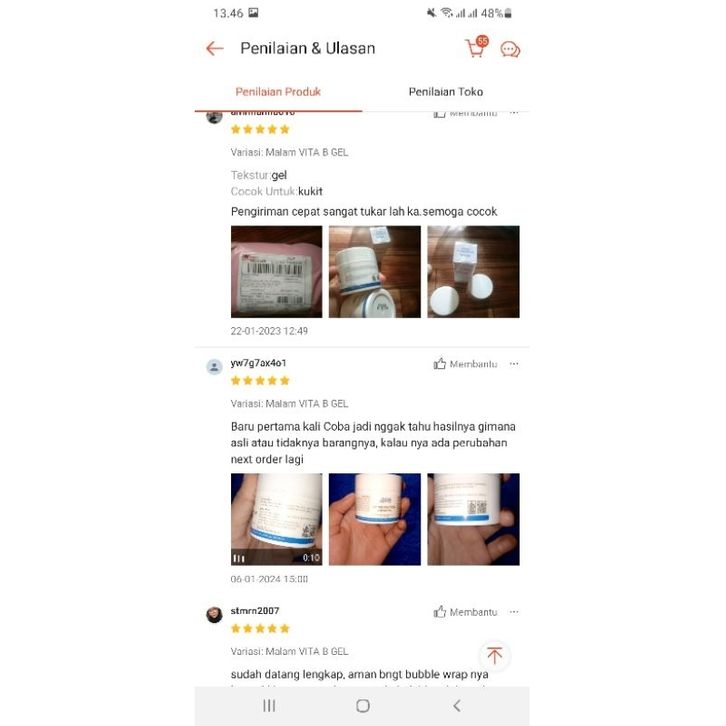
Task: Open the username stmrn2007 profile
Action: coord(255,611)
